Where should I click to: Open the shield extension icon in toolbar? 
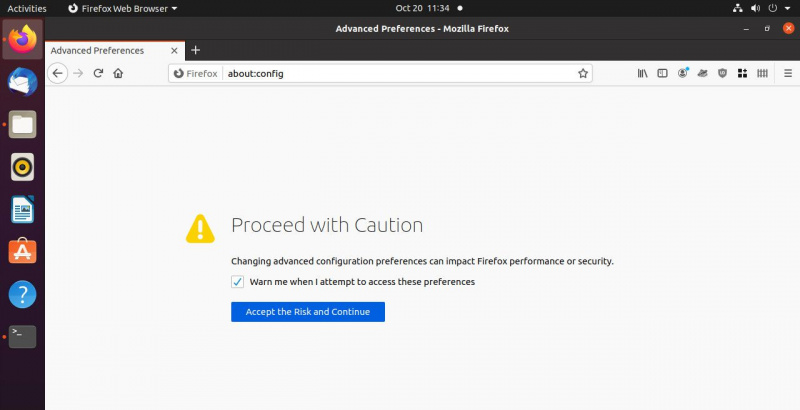point(722,73)
